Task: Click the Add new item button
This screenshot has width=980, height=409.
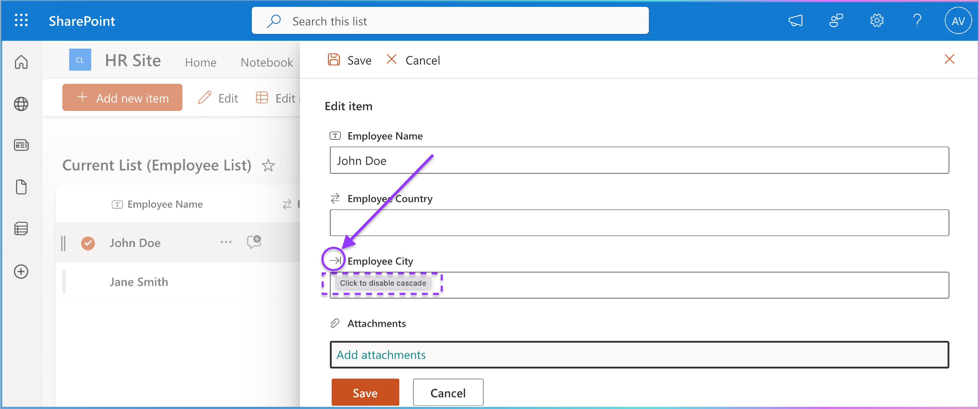Action: (122, 98)
